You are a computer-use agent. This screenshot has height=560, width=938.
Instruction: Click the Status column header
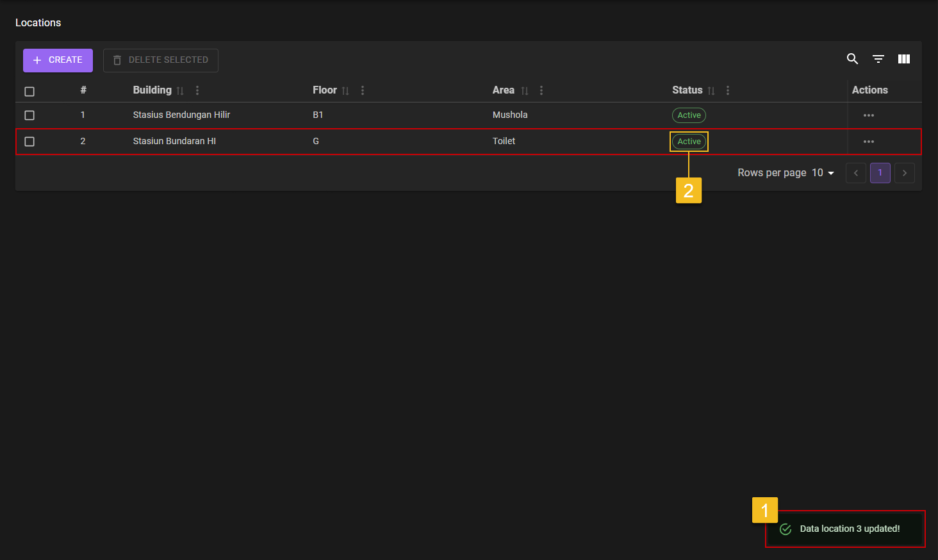(687, 90)
